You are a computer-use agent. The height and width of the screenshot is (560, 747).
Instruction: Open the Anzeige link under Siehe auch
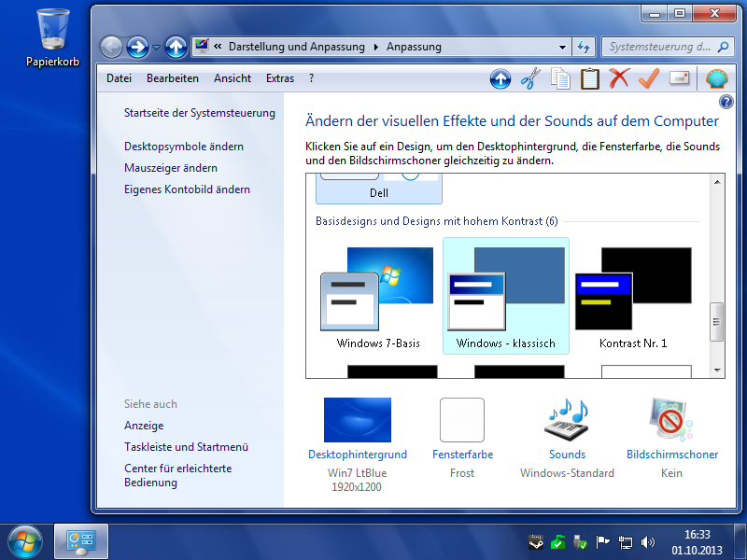pos(144,426)
